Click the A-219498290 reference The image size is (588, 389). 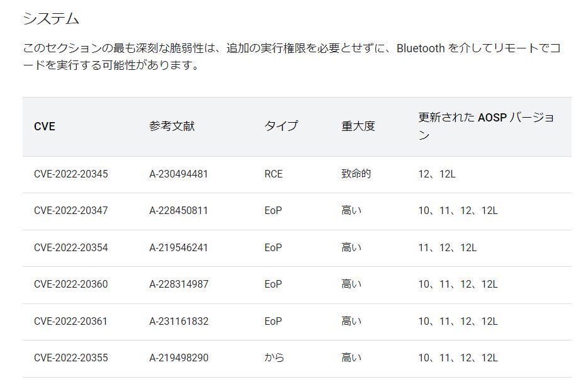point(178,358)
